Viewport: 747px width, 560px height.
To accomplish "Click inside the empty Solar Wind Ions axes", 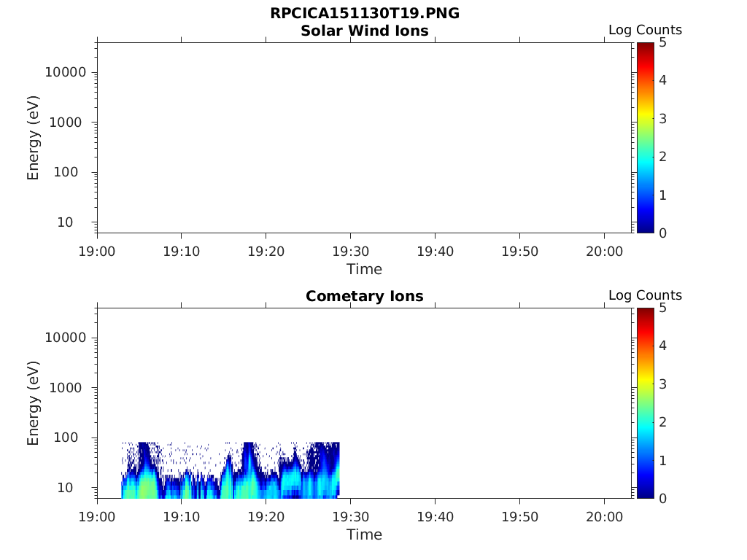I will click(365, 138).
